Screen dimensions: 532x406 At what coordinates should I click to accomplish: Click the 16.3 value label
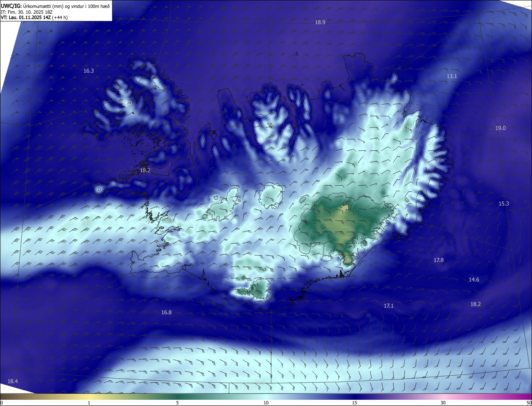[89, 71]
